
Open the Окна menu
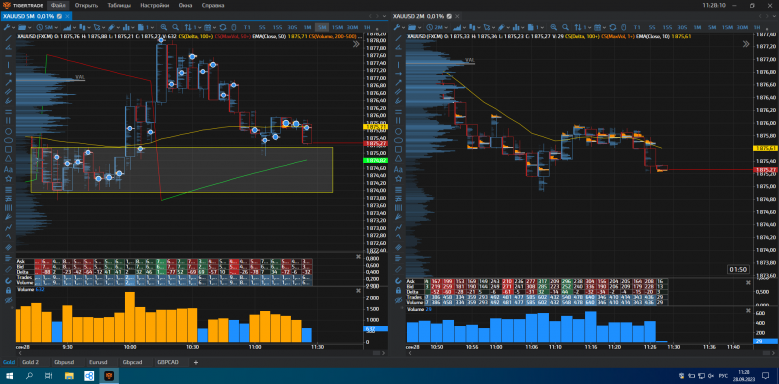[185, 5]
